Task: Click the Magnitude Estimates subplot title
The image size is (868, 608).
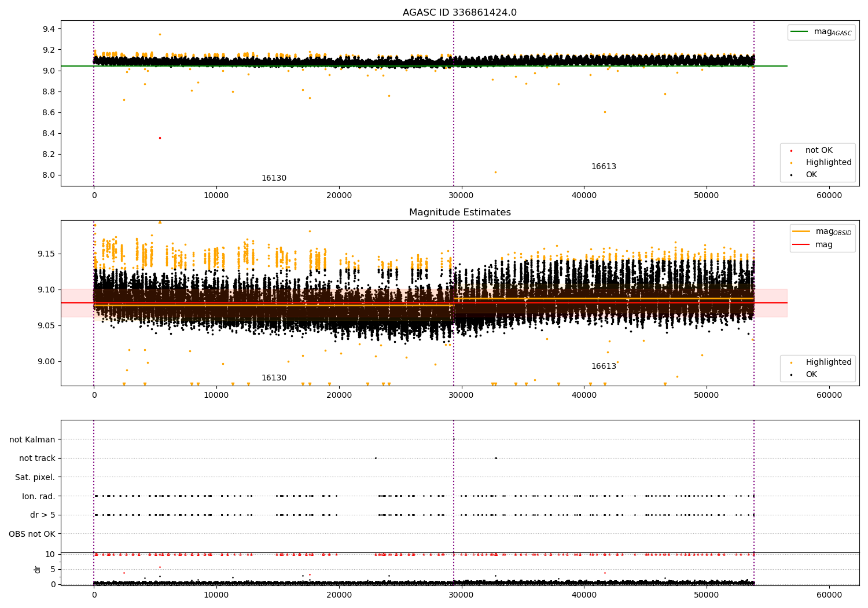Action: pyautogui.click(x=459, y=213)
